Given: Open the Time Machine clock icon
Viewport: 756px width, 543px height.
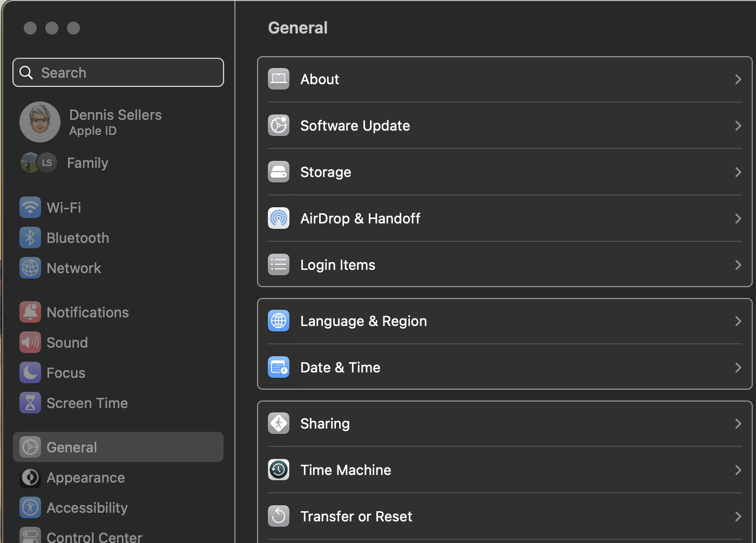Looking at the screenshot, I should coord(279,470).
